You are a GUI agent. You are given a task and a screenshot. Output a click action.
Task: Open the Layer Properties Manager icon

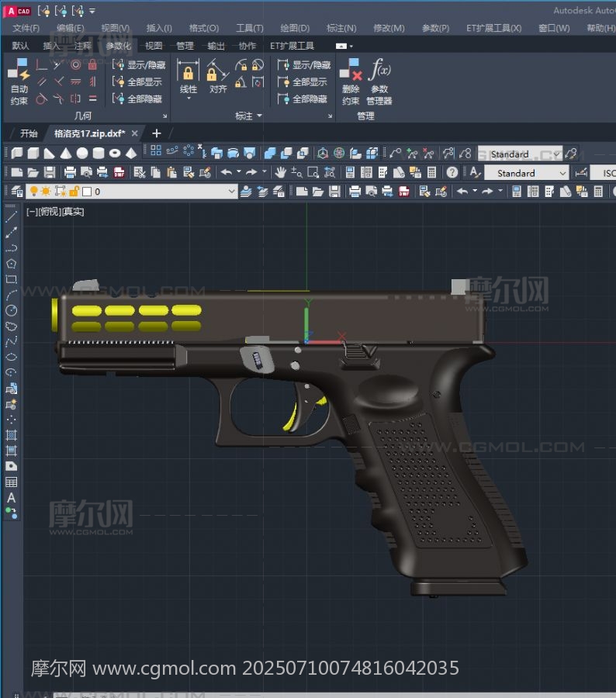coord(17,192)
